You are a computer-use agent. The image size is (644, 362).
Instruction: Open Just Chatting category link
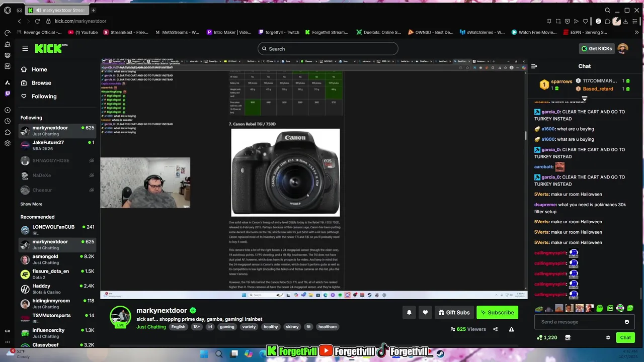[151, 327]
